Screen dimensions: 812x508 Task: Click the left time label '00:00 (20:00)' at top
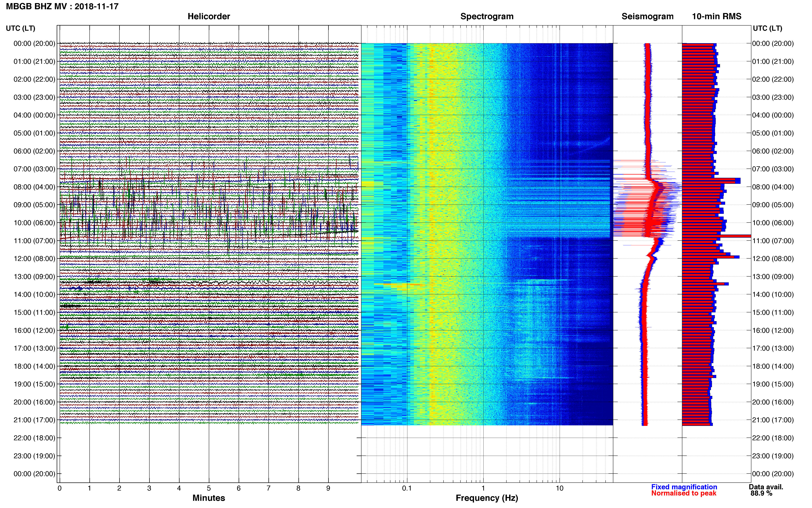(34, 43)
